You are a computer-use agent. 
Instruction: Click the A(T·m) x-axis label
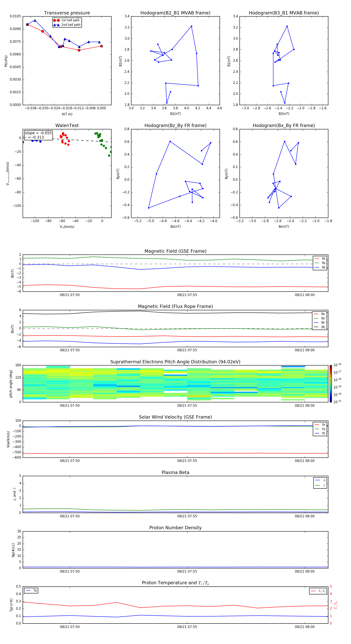coord(67,114)
